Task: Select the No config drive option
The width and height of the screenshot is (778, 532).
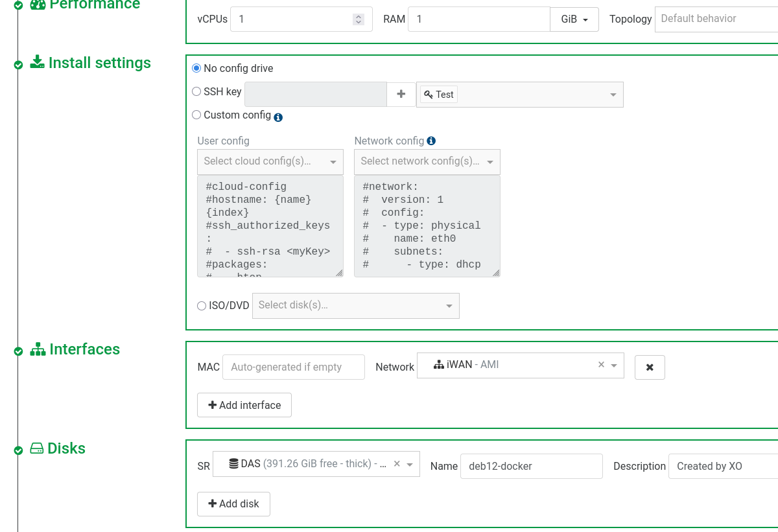Action: (x=196, y=68)
